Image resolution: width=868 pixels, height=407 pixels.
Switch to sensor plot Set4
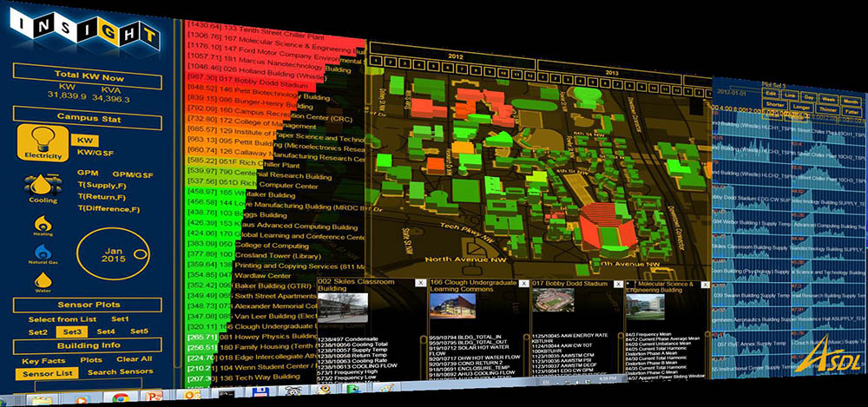tap(105, 332)
